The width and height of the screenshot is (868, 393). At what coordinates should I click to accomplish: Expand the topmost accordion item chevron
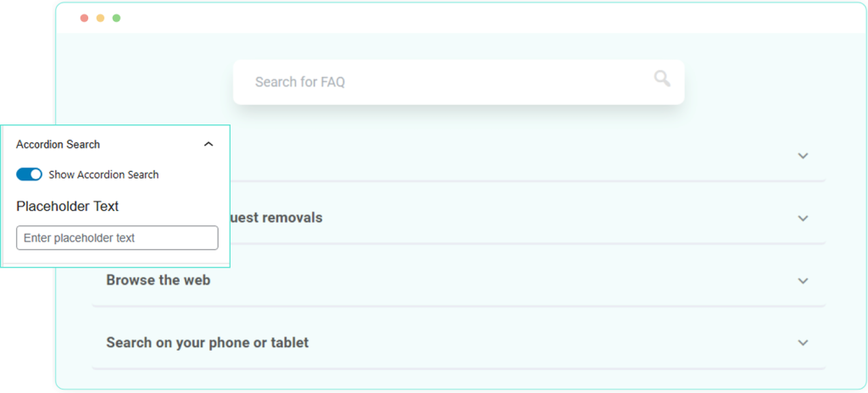point(803,156)
